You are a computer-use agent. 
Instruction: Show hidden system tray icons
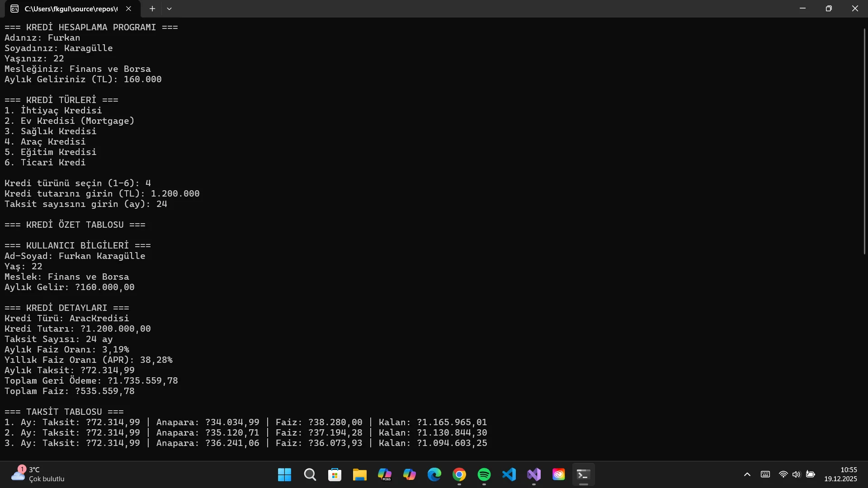point(747,474)
